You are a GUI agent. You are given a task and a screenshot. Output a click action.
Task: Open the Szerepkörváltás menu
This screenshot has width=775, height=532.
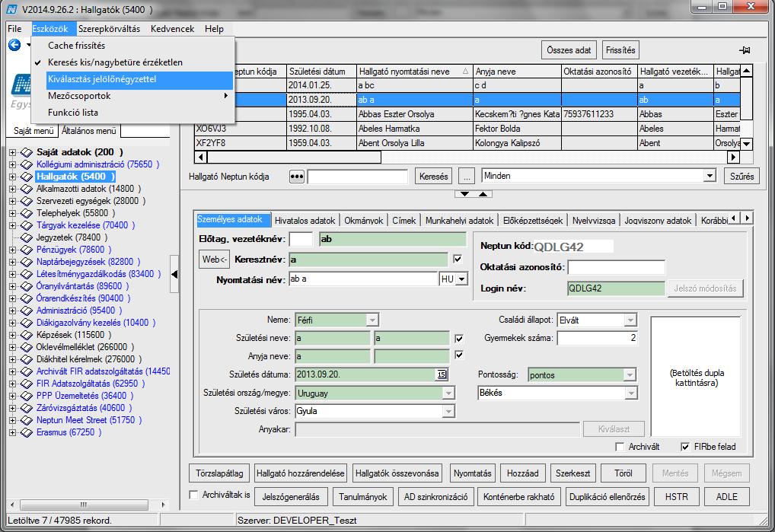109,29
